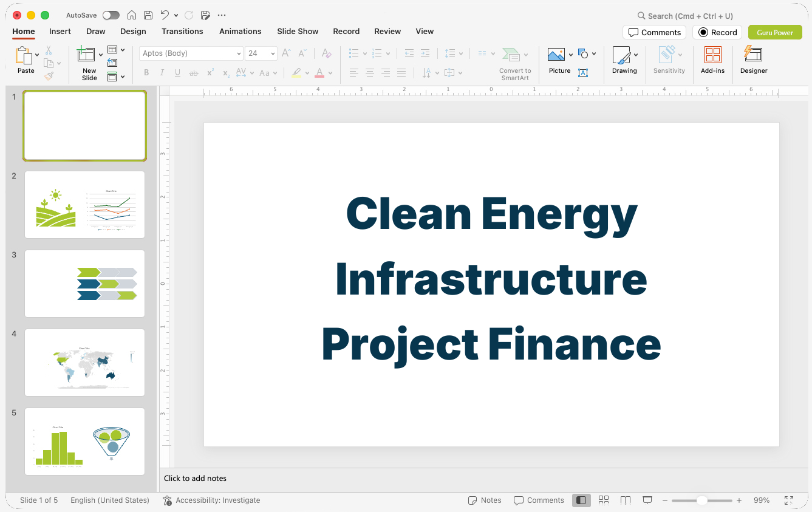
Task: Adjust the zoom slider handle
Action: click(x=701, y=500)
